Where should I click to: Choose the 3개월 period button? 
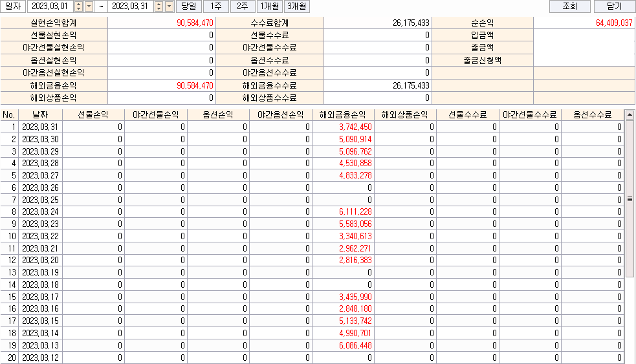click(x=296, y=6)
